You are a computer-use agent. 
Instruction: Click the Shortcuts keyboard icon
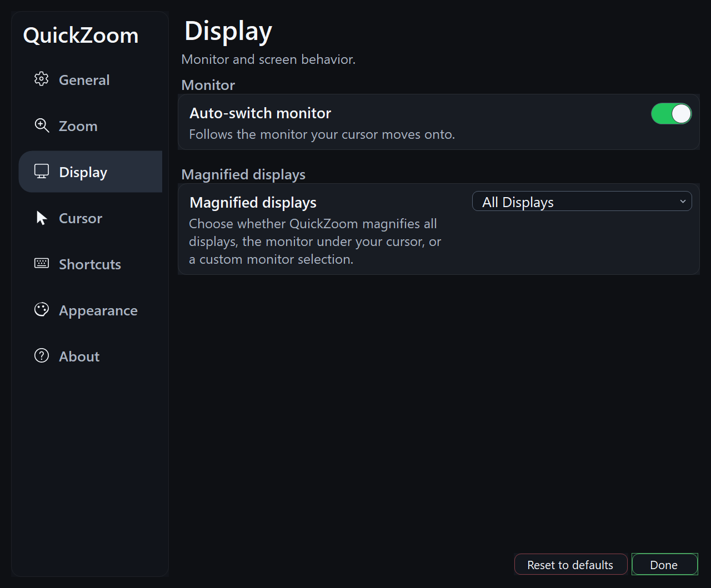[42, 264]
